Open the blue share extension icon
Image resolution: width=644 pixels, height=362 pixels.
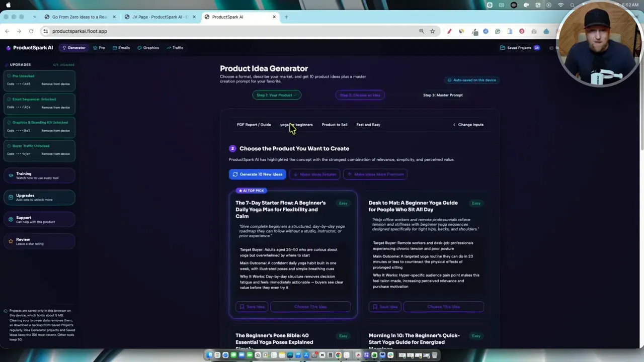click(486, 31)
